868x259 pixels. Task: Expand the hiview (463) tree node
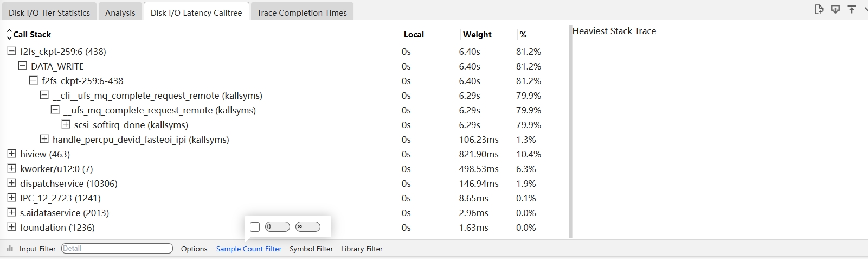pyautogui.click(x=11, y=154)
